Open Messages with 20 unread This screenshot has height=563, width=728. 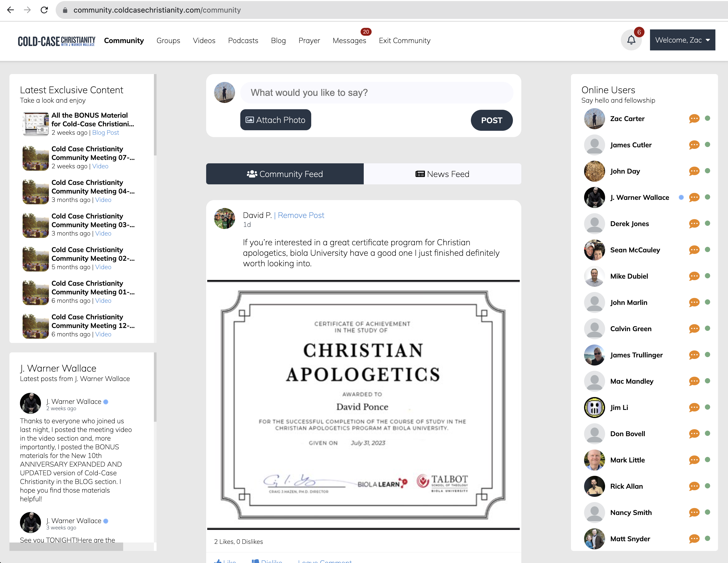click(349, 41)
